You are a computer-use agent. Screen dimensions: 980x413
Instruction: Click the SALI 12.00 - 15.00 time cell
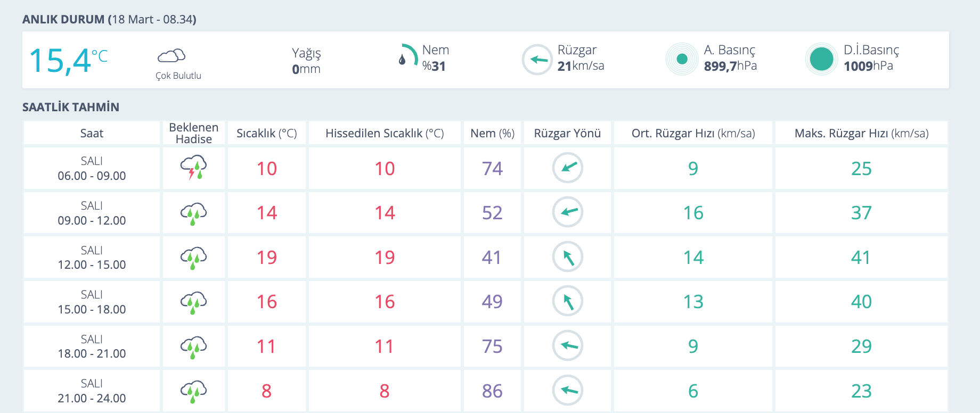coord(92,258)
